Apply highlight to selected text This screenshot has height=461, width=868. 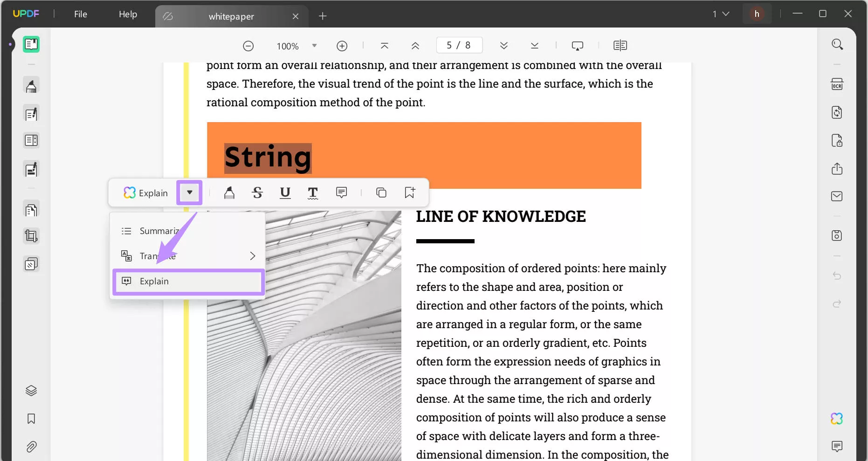click(x=229, y=193)
